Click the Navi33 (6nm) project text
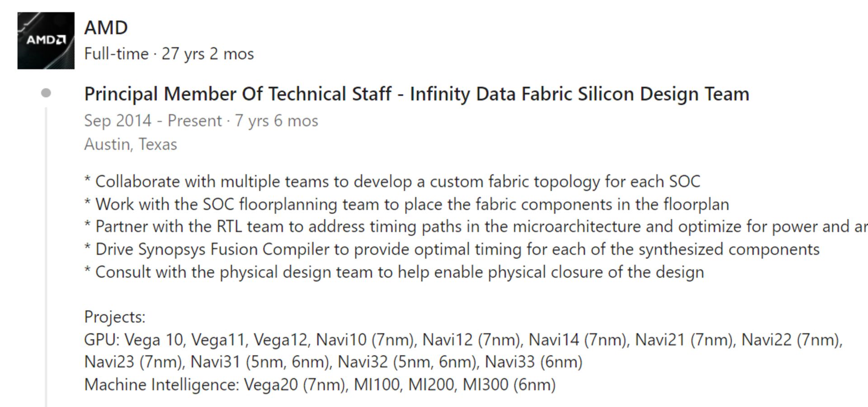The image size is (868, 407). click(x=533, y=362)
